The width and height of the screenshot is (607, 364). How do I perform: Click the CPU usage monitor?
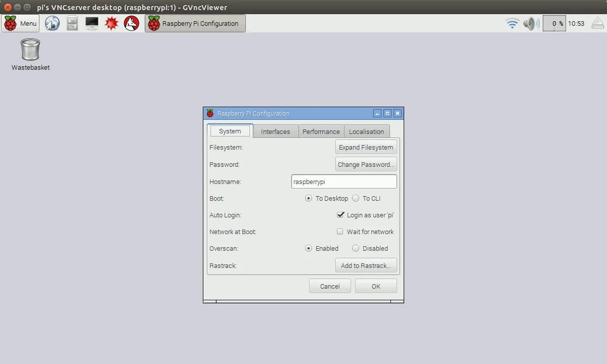click(554, 23)
